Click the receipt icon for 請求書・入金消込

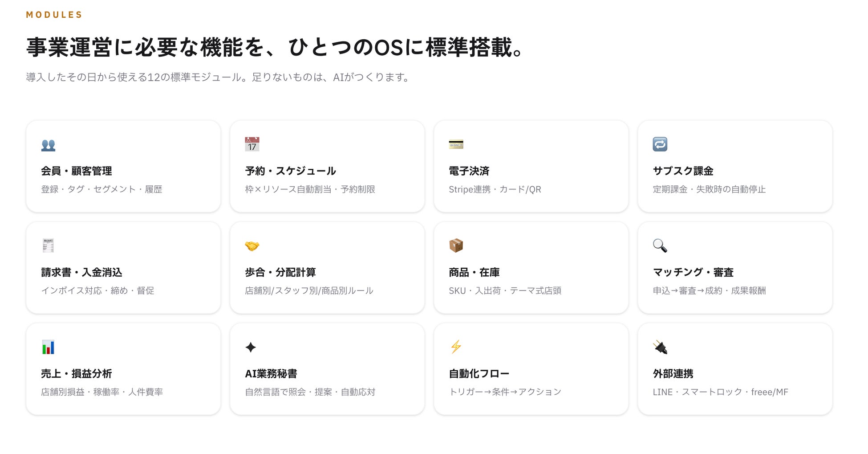pos(48,245)
